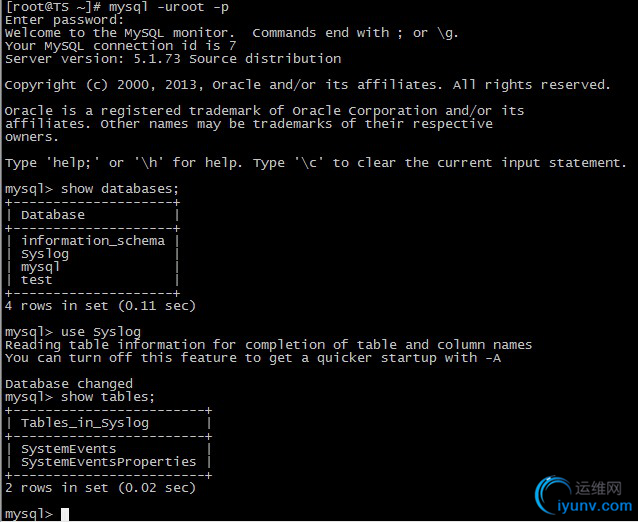Click the test database row
638x522 pixels.
(x=93, y=280)
